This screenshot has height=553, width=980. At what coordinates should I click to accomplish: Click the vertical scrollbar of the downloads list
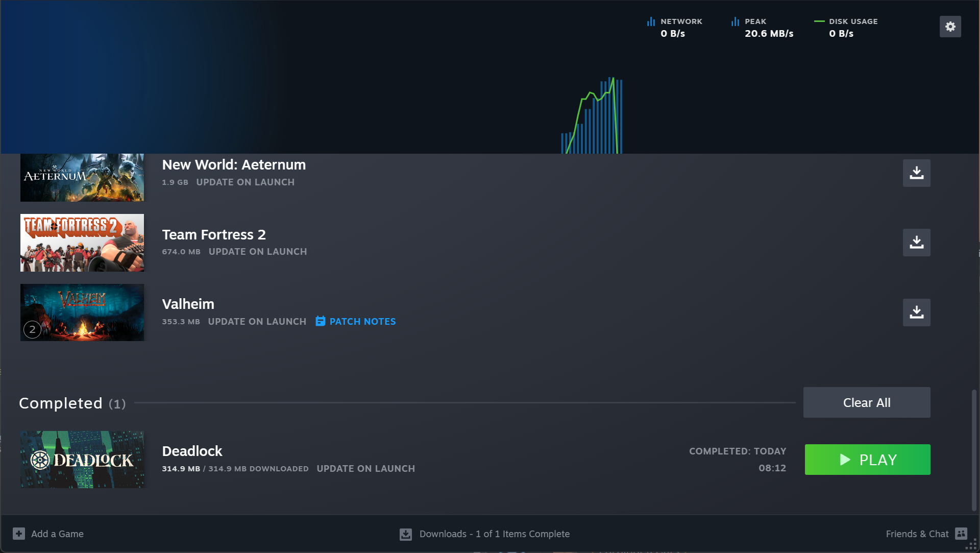(974, 449)
